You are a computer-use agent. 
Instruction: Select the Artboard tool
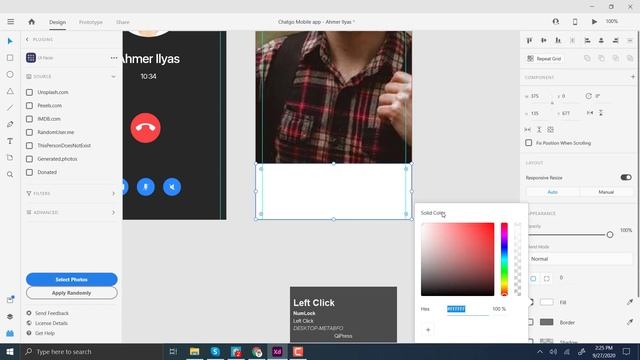(x=10, y=158)
